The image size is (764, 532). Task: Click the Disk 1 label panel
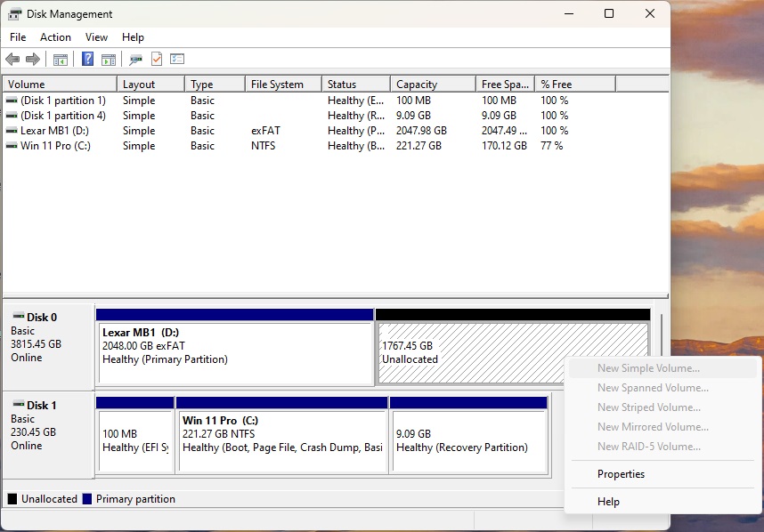(x=48, y=435)
